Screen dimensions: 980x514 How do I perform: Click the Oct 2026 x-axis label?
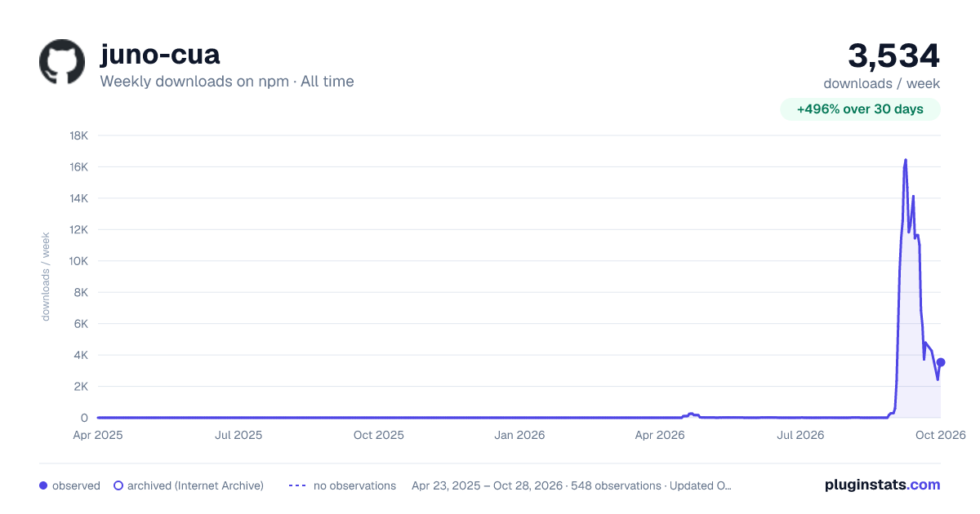click(x=941, y=435)
